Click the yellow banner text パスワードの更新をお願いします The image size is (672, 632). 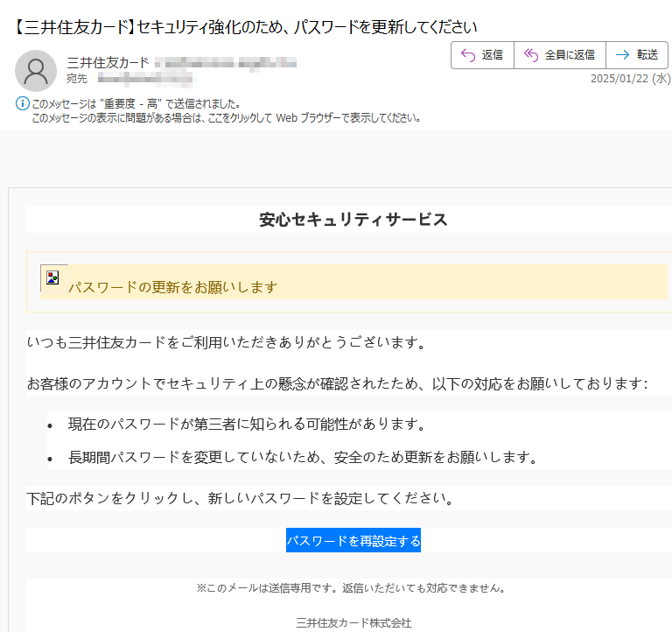[173, 287]
